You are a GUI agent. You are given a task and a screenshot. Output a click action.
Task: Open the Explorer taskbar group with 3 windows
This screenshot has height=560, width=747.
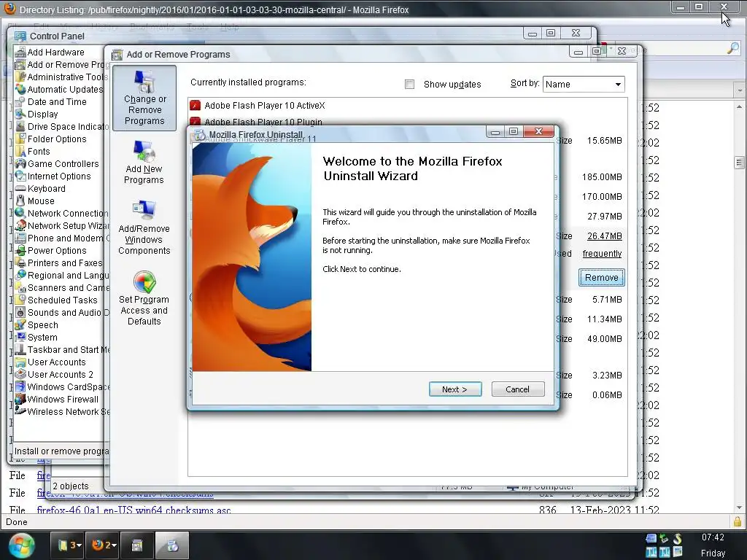pos(69,545)
